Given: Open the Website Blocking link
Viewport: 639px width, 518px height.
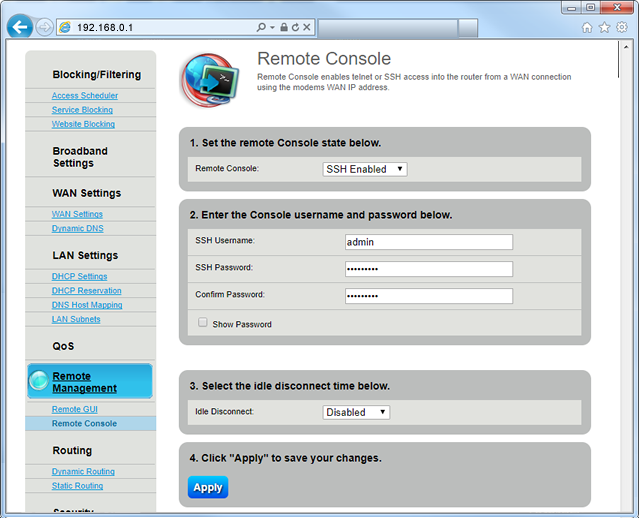Looking at the screenshot, I should pos(83,124).
